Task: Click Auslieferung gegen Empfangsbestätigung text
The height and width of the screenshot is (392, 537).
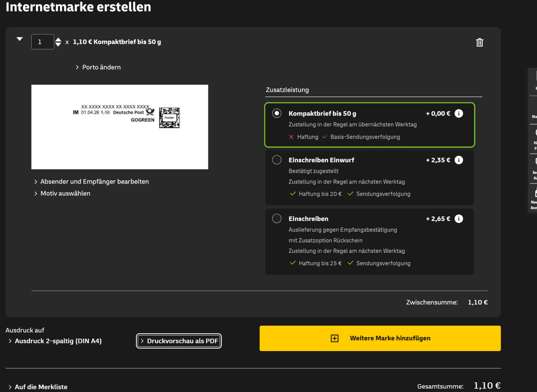Action: (x=343, y=230)
